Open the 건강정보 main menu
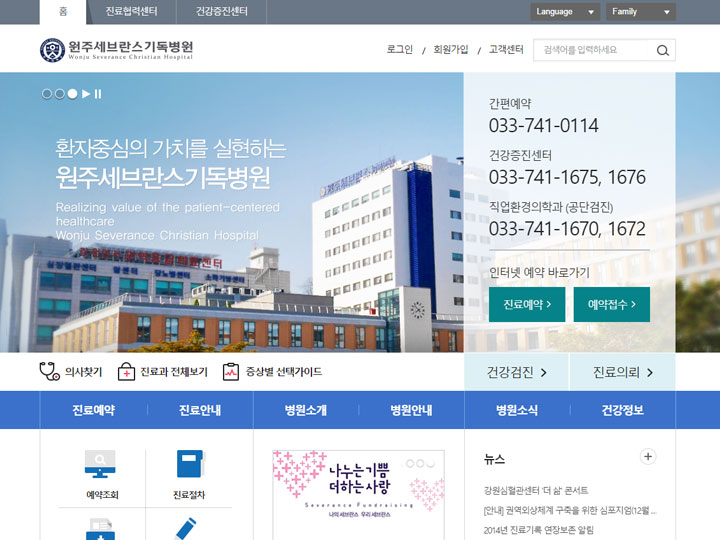Screen dimensions: 720x540 pos(623,410)
